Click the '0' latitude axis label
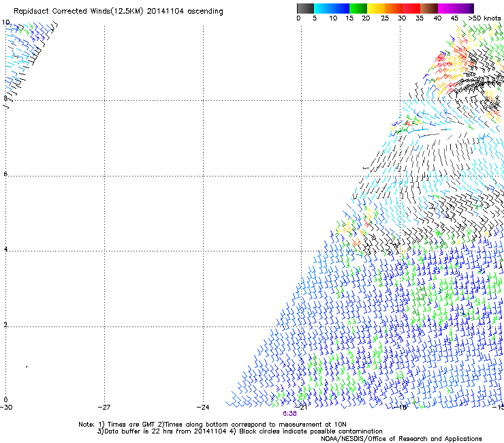 coord(5,400)
